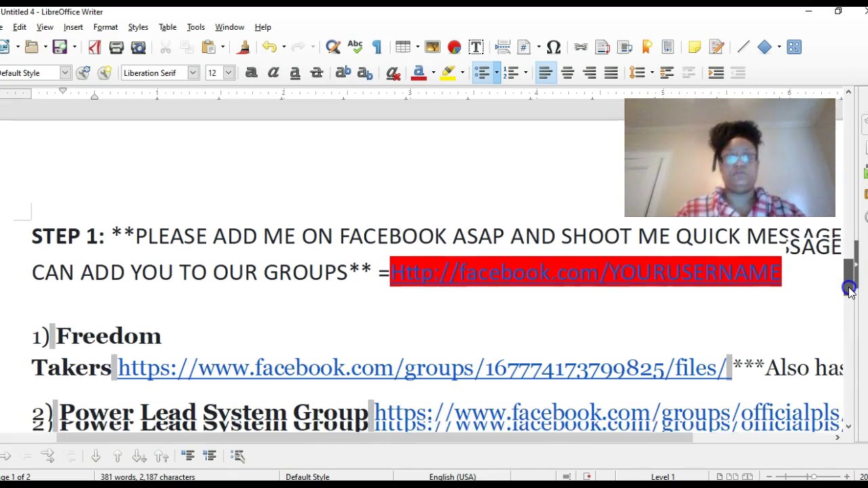Apply superscript formatting
This screenshot has width=868, height=488.
[343, 73]
